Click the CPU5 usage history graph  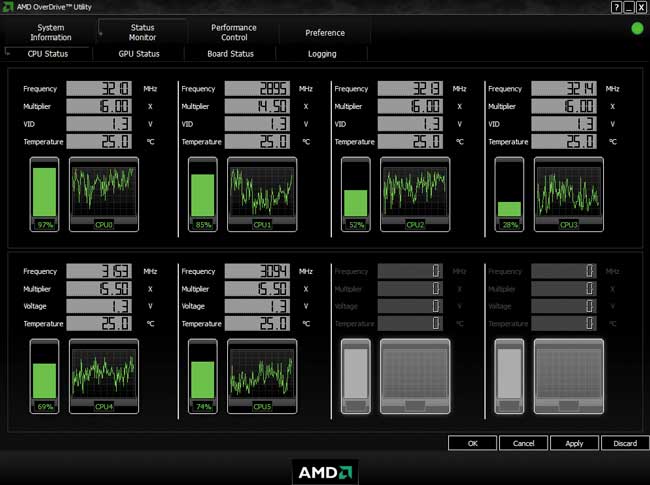point(262,376)
